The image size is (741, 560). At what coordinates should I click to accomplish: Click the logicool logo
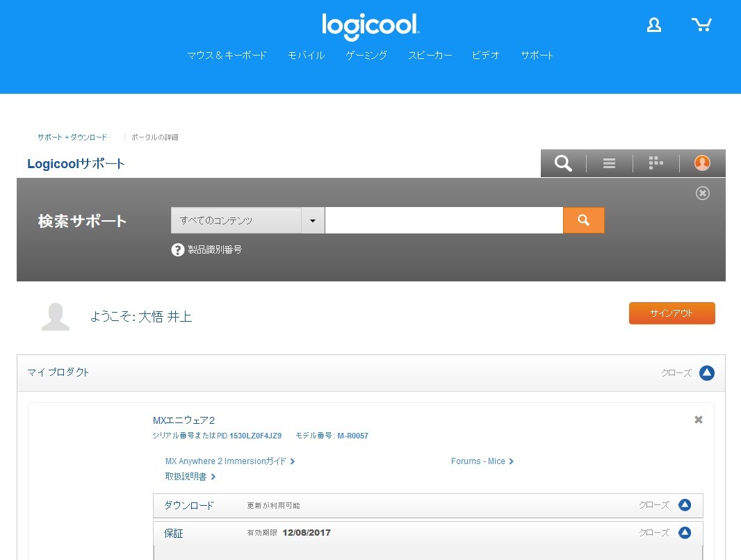370,26
